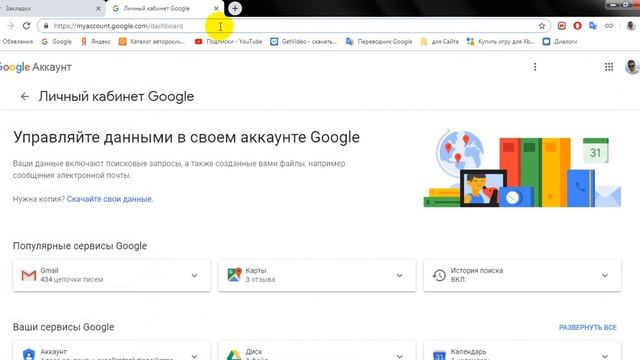Viewport: 640px width, 360px height.
Task: Open Подписки - YouTube bookmark
Action: (x=229, y=42)
